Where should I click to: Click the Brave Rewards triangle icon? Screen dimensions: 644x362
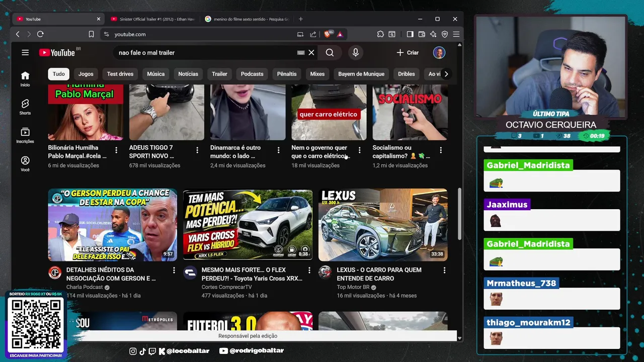[340, 34]
